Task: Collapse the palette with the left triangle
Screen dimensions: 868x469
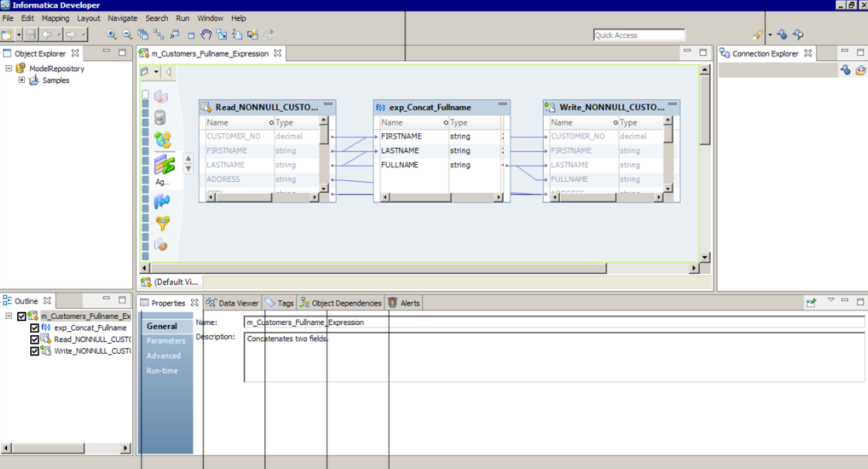Action: click(x=169, y=71)
